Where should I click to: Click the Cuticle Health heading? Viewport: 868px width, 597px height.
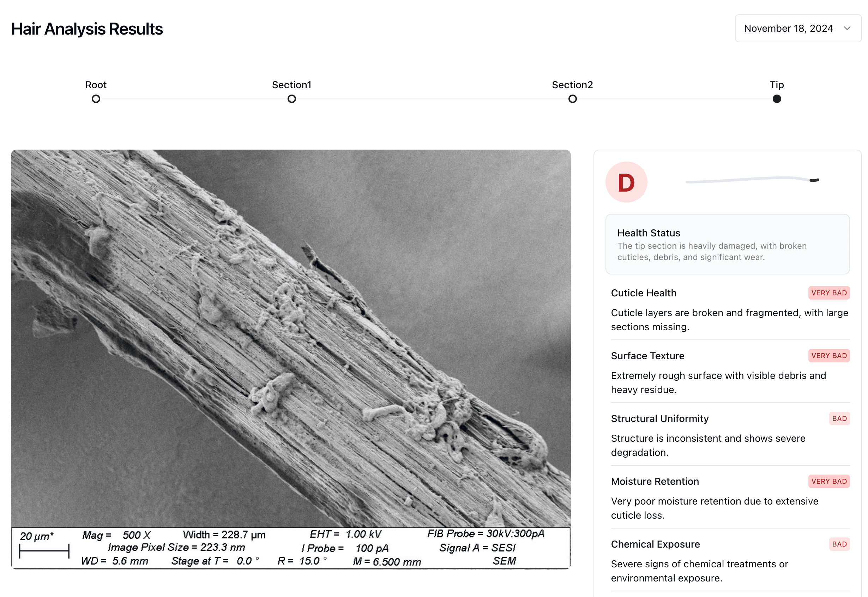[643, 293]
